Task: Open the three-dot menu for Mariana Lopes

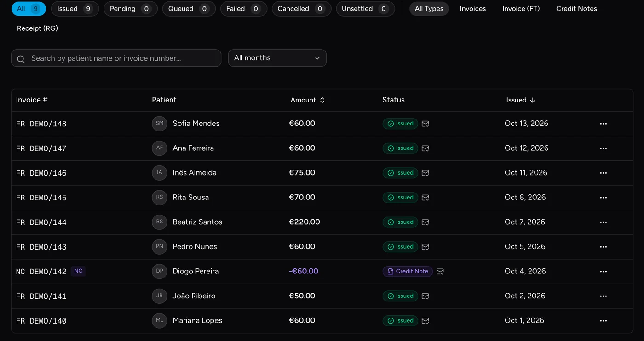Action: 604,321
